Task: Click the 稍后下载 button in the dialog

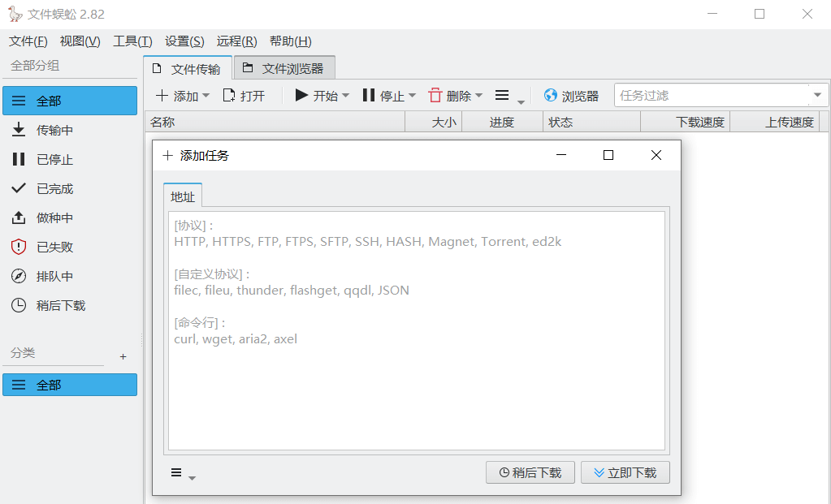Action: pos(530,472)
